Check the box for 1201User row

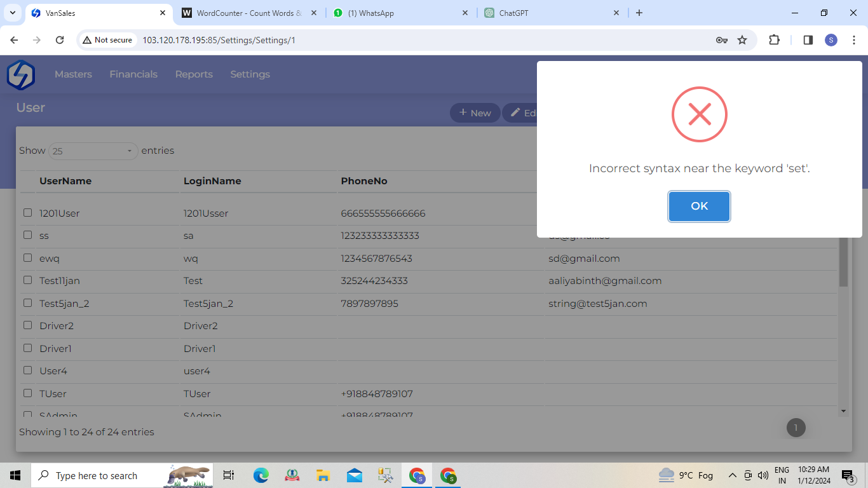(x=28, y=213)
